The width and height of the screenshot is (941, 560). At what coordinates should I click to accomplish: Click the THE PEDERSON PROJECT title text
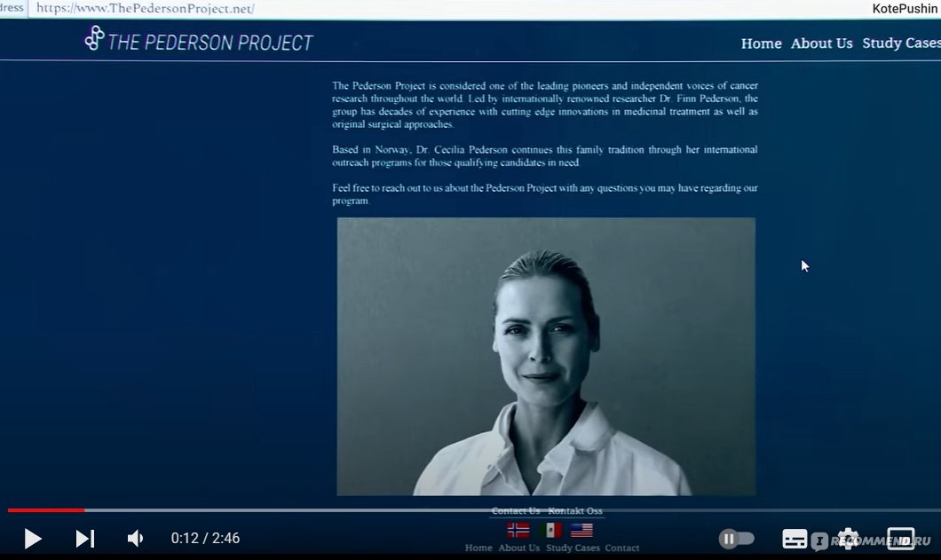210,43
